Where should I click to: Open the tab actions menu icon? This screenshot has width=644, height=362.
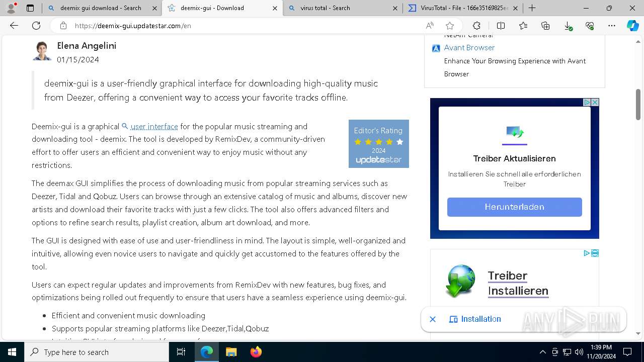coord(30,8)
